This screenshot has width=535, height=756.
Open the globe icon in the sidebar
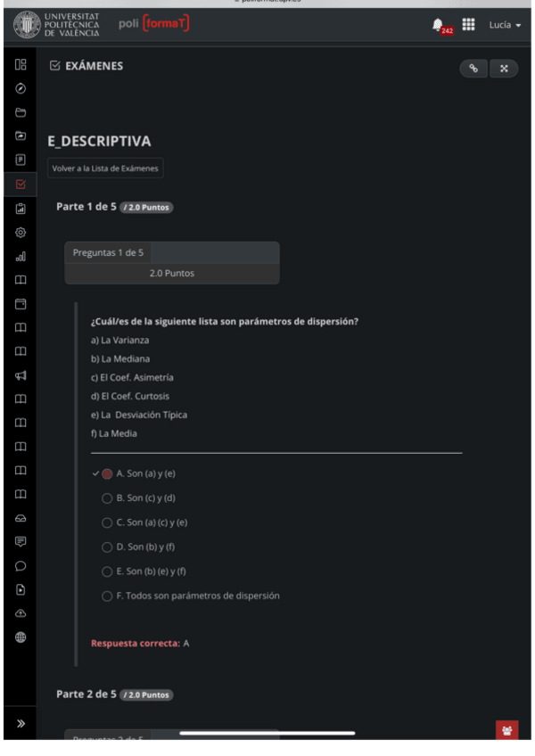[x=21, y=637]
